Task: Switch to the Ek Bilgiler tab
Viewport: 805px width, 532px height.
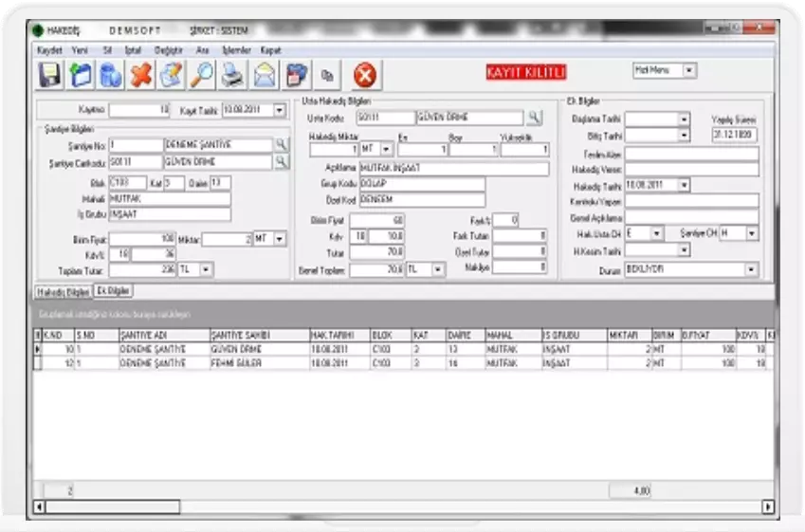Action: (x=113, y=290)
